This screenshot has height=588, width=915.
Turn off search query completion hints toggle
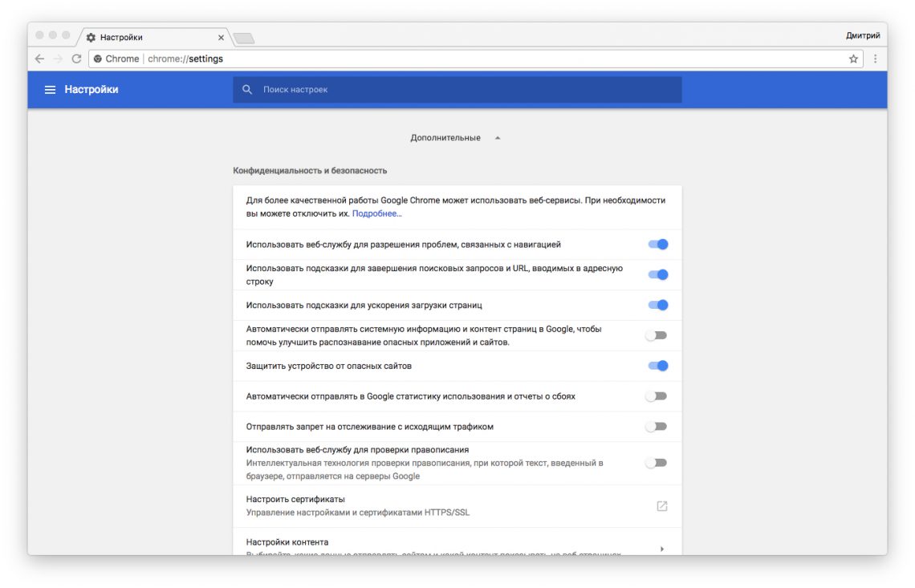pyautogui.click(x=658, y=274)
